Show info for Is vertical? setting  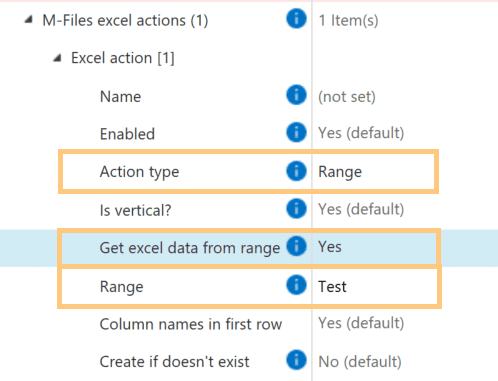tap(296, 209)
